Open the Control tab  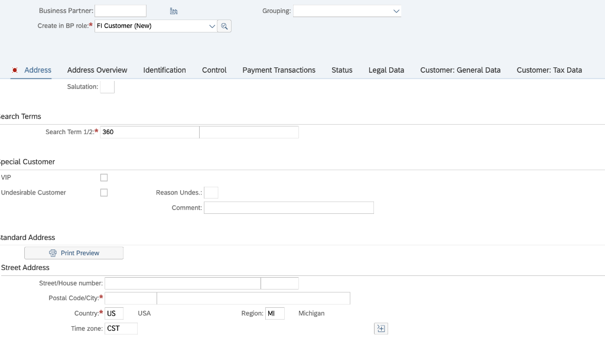point(214,70)
